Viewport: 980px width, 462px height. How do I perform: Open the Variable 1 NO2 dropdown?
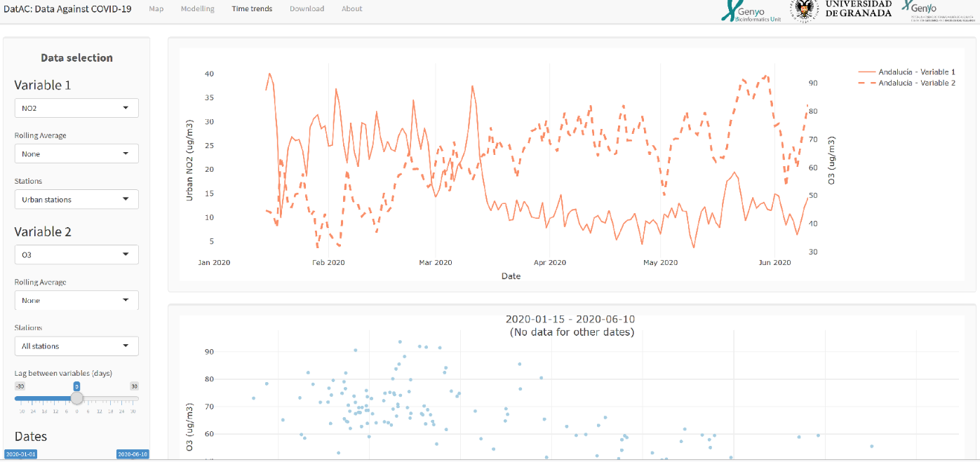point(76,108)
